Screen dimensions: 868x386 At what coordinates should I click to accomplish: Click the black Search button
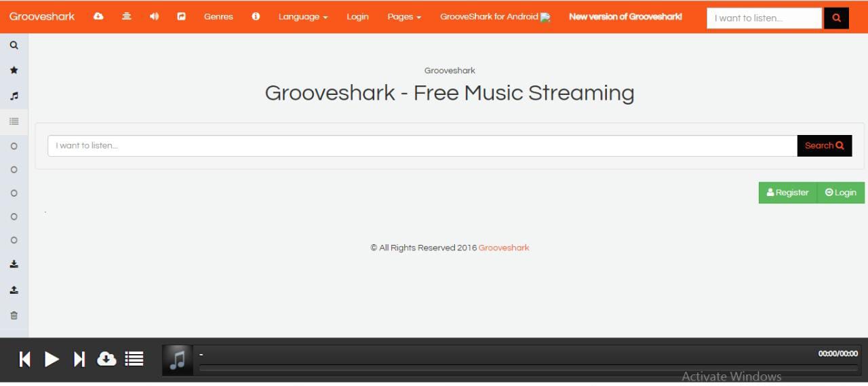(825, 146)
